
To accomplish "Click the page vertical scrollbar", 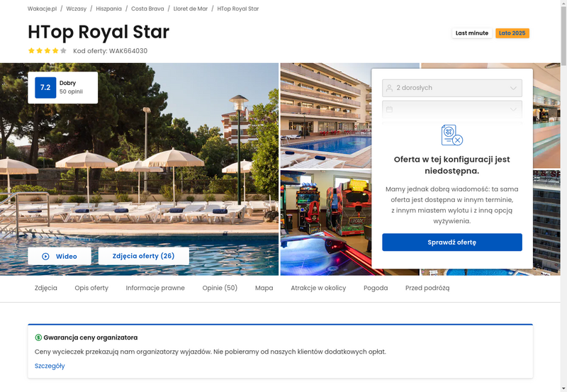I will pyautogui.click(x=563, y=196).
